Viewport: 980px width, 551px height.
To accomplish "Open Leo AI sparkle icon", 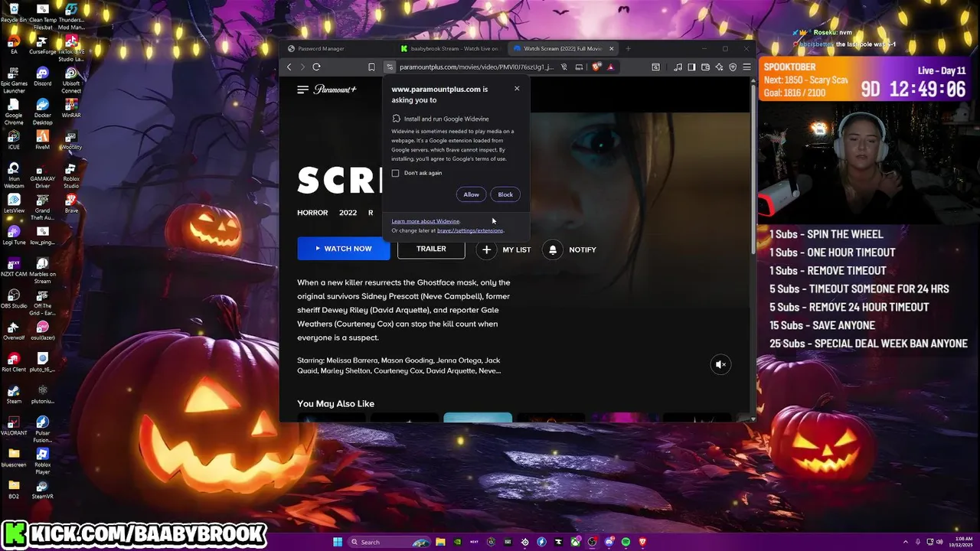I will point(719,67).
